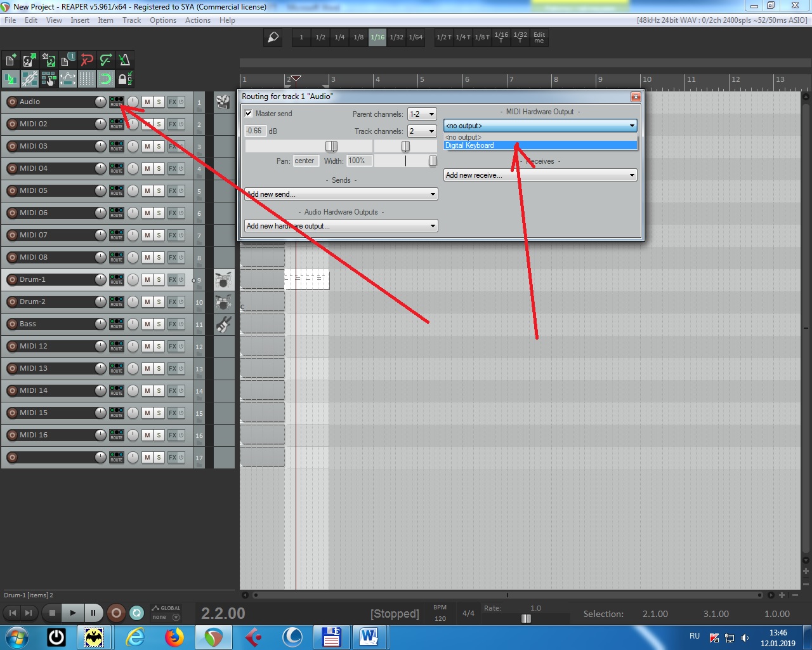Click the tape reel icon of track 1

click(x=223, y=102)
